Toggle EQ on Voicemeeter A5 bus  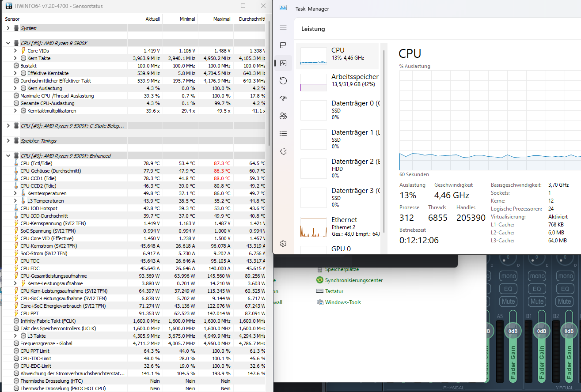tap(508, 289)
